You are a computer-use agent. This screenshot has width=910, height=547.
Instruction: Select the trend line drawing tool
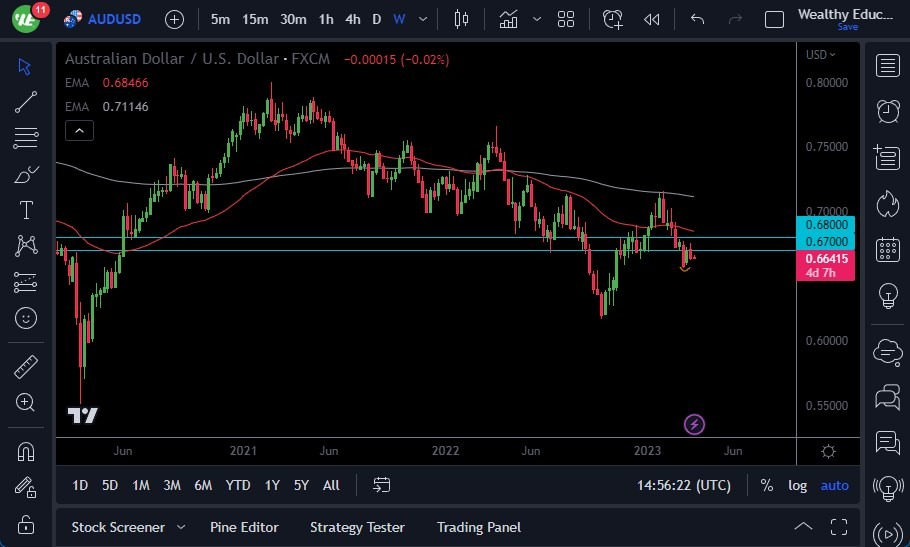click(26, 101)
